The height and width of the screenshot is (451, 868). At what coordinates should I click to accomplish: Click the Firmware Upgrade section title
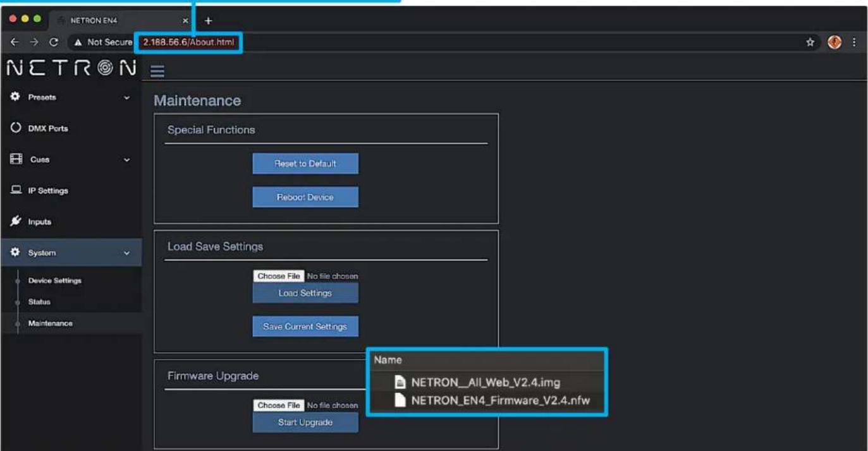(213, 376)
